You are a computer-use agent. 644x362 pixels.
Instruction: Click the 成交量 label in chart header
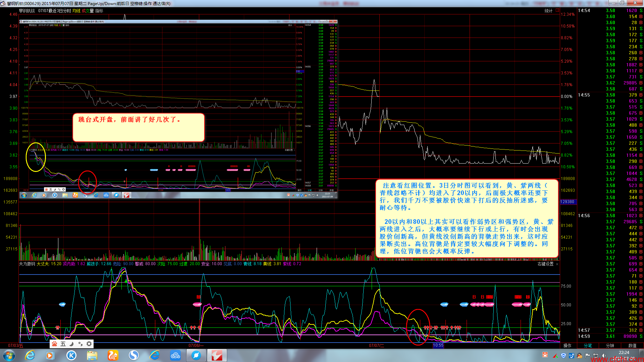(88, 11)
